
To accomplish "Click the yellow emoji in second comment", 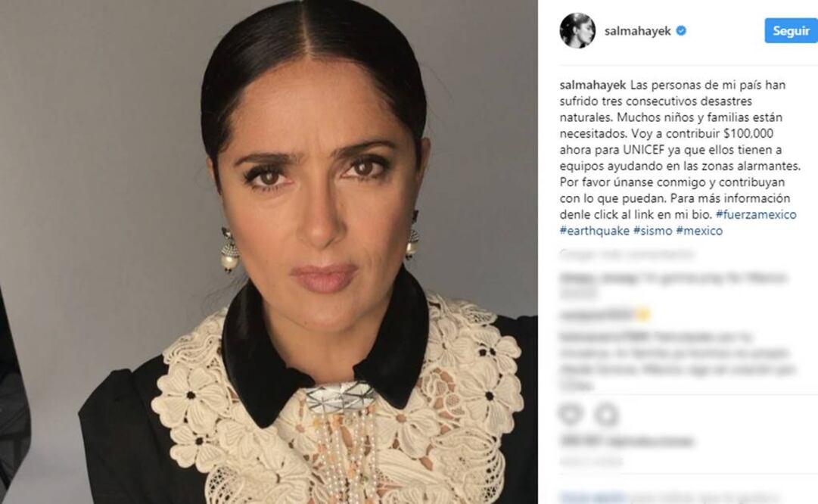I will point(643,315).
